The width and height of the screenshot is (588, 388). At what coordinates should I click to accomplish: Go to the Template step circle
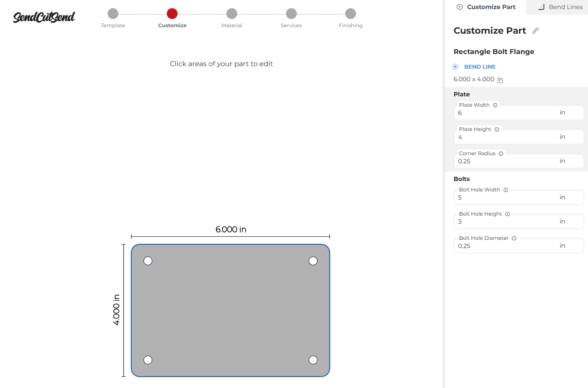coord(113,13)
